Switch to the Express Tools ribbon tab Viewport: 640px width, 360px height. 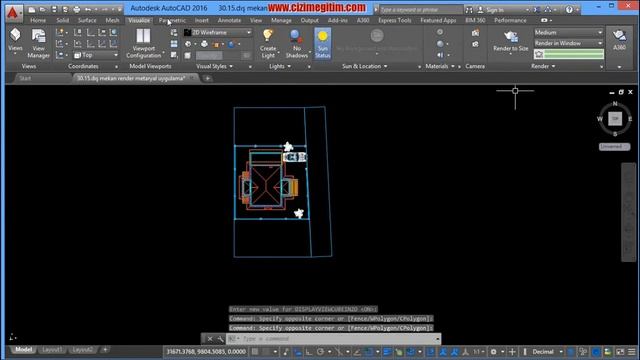[x=395, y=20]
